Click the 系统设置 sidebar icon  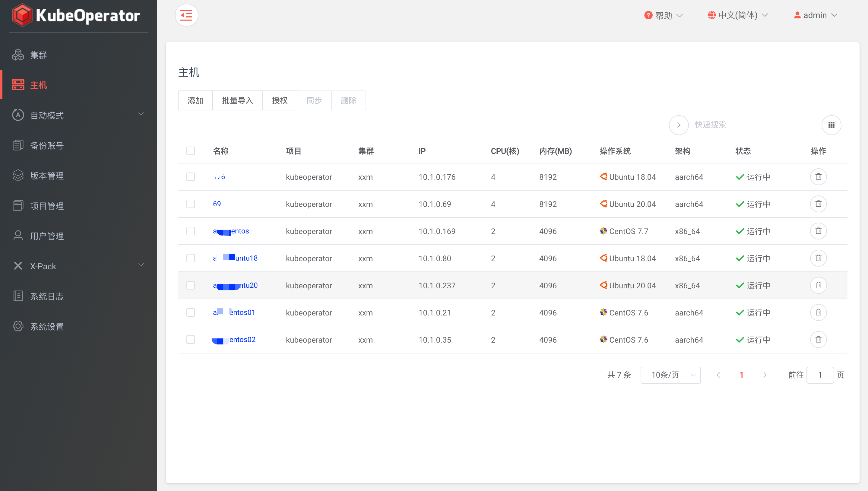tap(18, 326)
